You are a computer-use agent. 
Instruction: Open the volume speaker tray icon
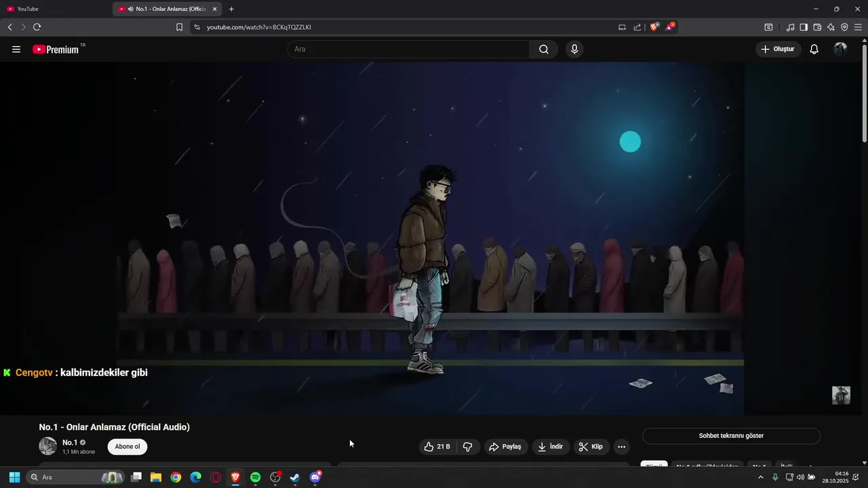[800, 477]
